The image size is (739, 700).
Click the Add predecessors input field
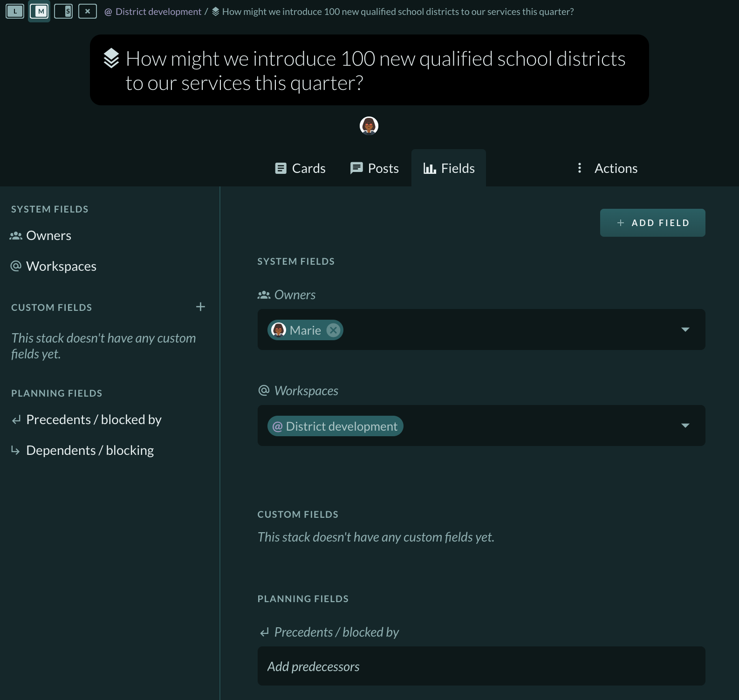pos(481,666)
